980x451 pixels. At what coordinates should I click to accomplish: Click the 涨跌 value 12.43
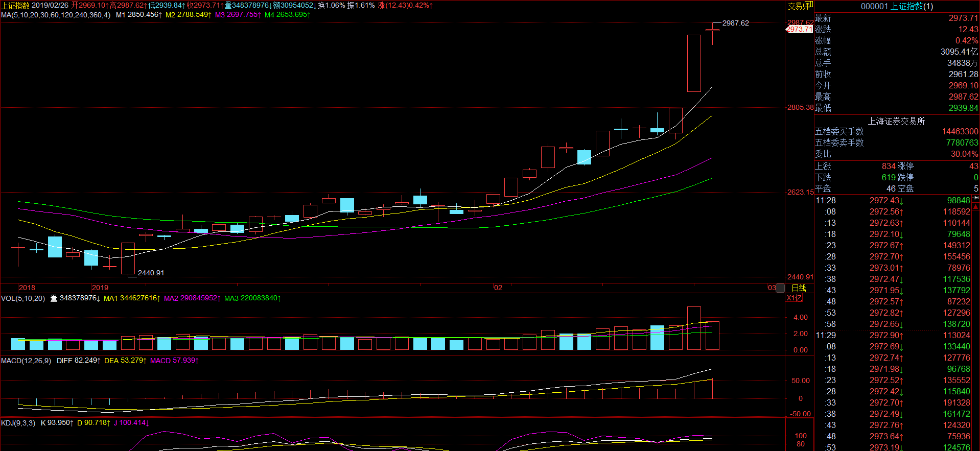[968, 29]
